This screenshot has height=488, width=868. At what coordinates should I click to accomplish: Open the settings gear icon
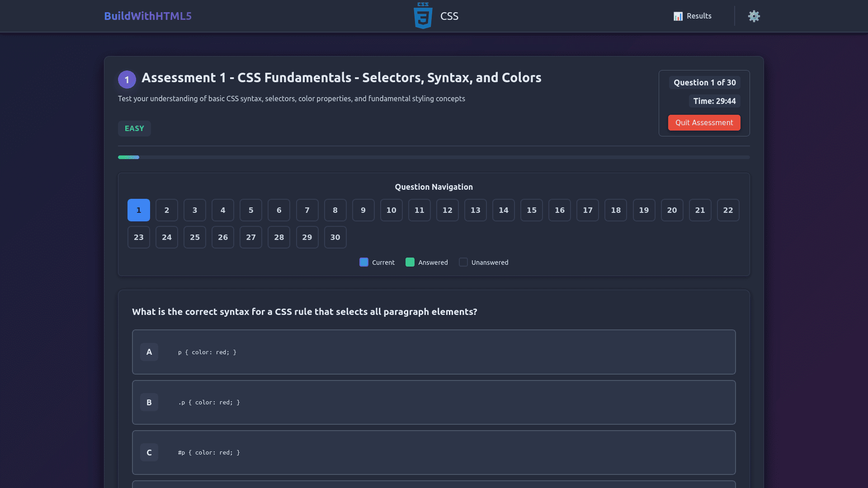(x=754, y=16)
